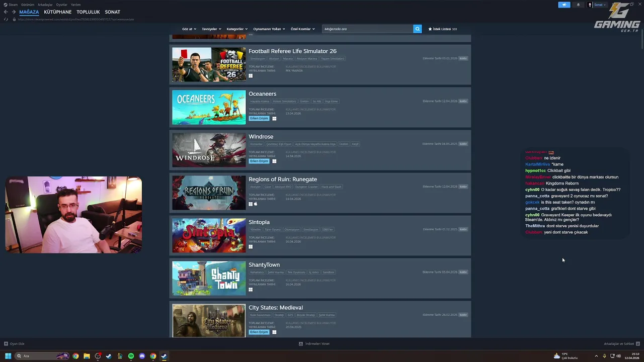This screenshot has height=362, width=644.
Task: Open Arkadaşlar ve Sohbet panel
Action: [621, 344]
